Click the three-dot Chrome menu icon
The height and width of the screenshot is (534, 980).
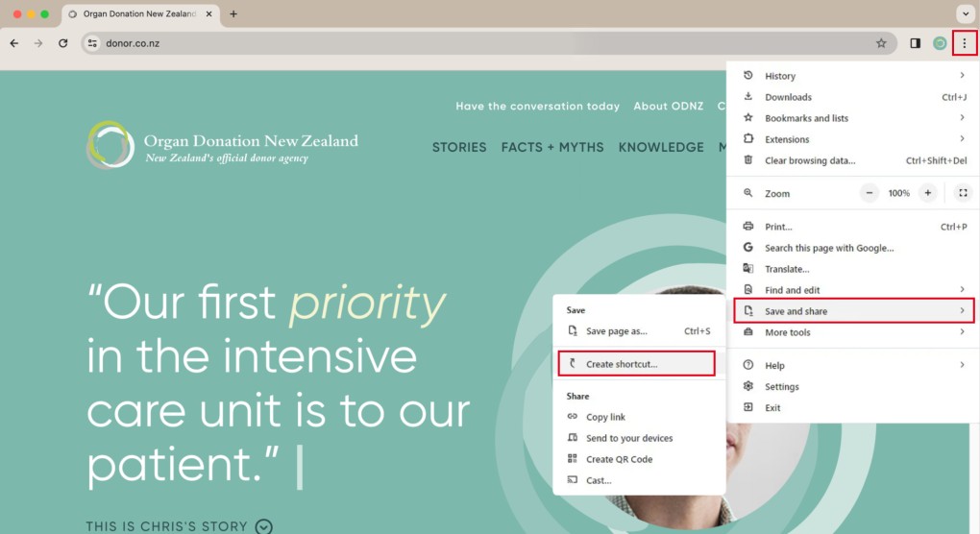[x=965, y=43]
